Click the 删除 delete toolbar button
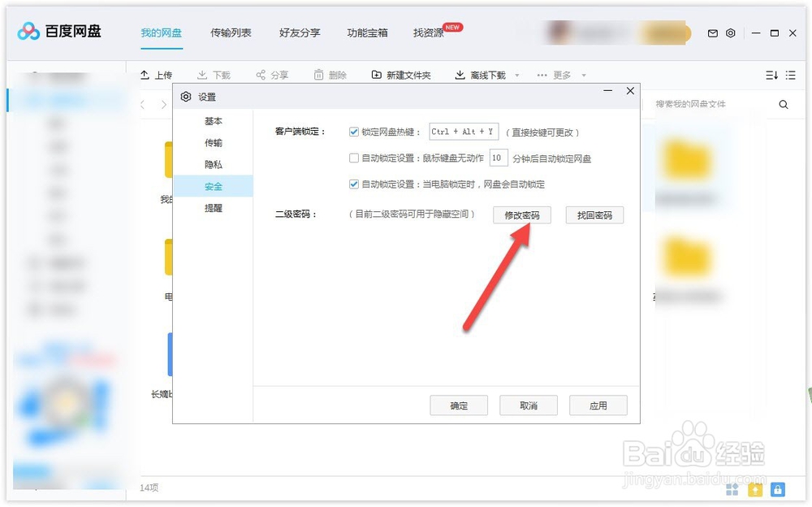 tap(330, 76)
